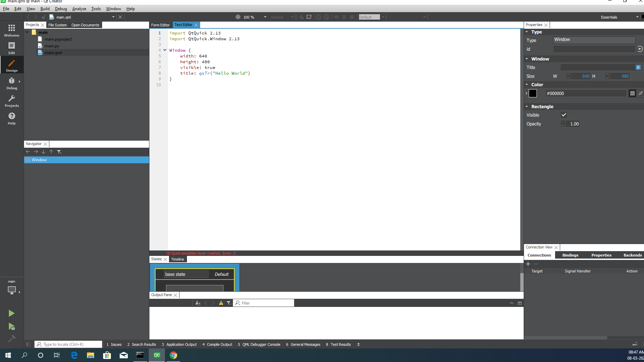This screenshot has height=362, width=644.
Task: Collapse the main project folder tree
Action: [27, 32]
